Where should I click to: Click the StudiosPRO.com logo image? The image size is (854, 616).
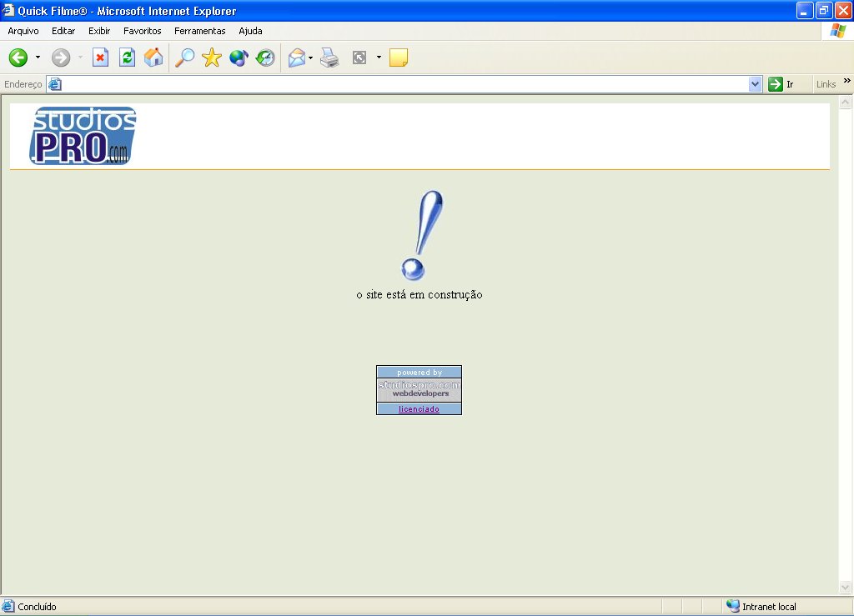(x=83, y=135)
